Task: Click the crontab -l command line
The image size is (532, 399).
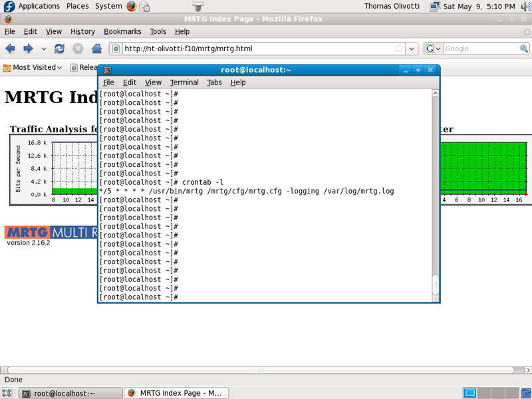Action: coord(162,182)
